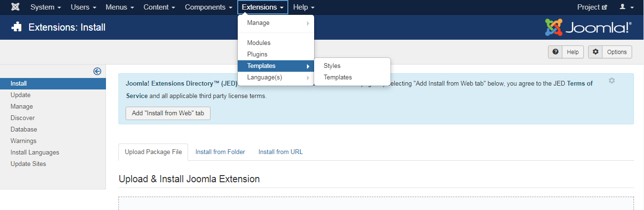
Task: Choose Templates in the submenu
Action: pos(352,77)
